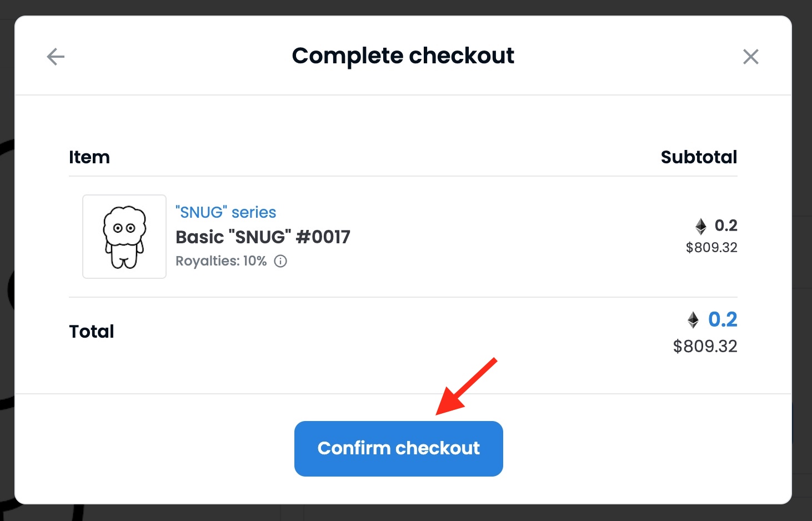Screen dimensions: 812x521
Task: Click the Ethereum icon beside subtotal 0.2
Action: pos(701,226)
